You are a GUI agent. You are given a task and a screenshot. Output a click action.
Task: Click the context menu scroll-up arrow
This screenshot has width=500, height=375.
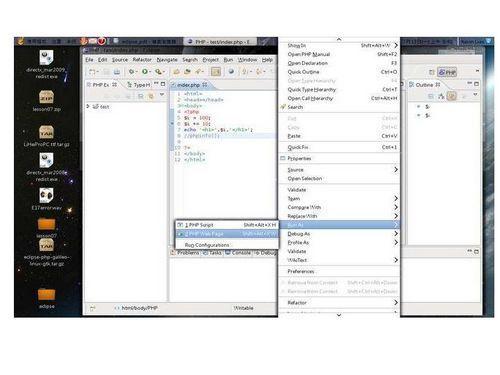tap(339, 39)
